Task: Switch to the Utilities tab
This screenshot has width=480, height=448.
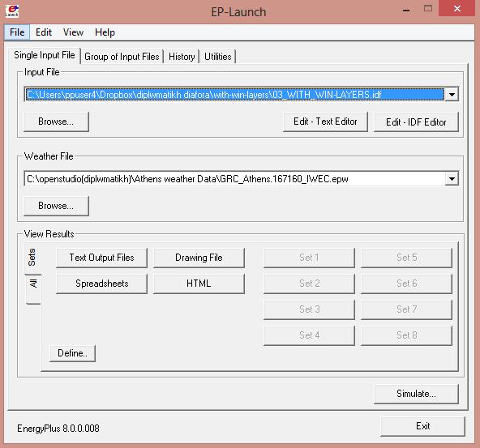Action: click(x=217, y=57)
